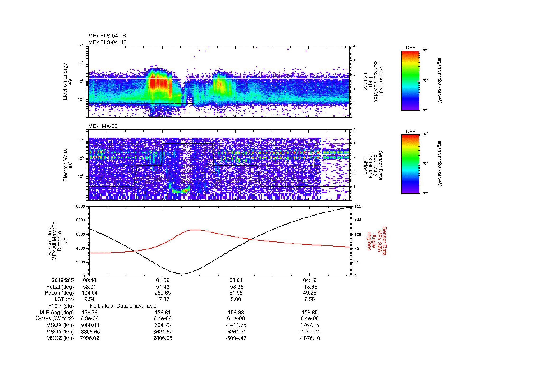The width and height of the screenshot is (555, 392).
Task: Click the 10000 altitude axis tick
Action: coord(80,206)
